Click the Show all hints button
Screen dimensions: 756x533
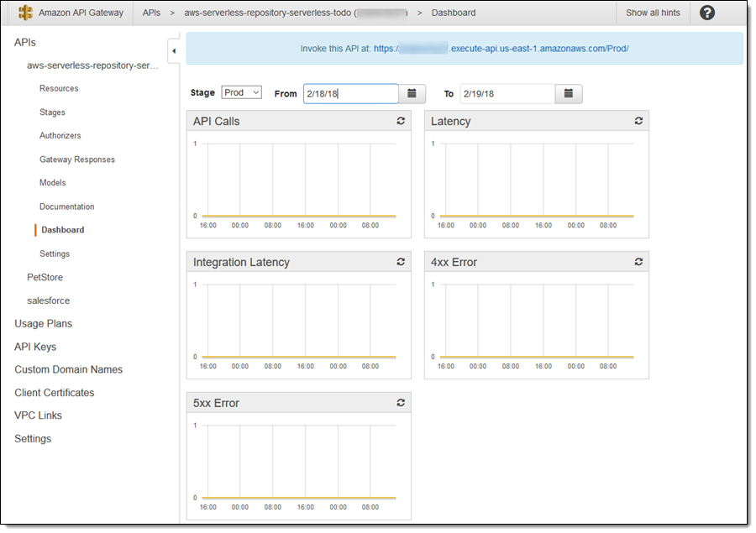click(654, 13)
